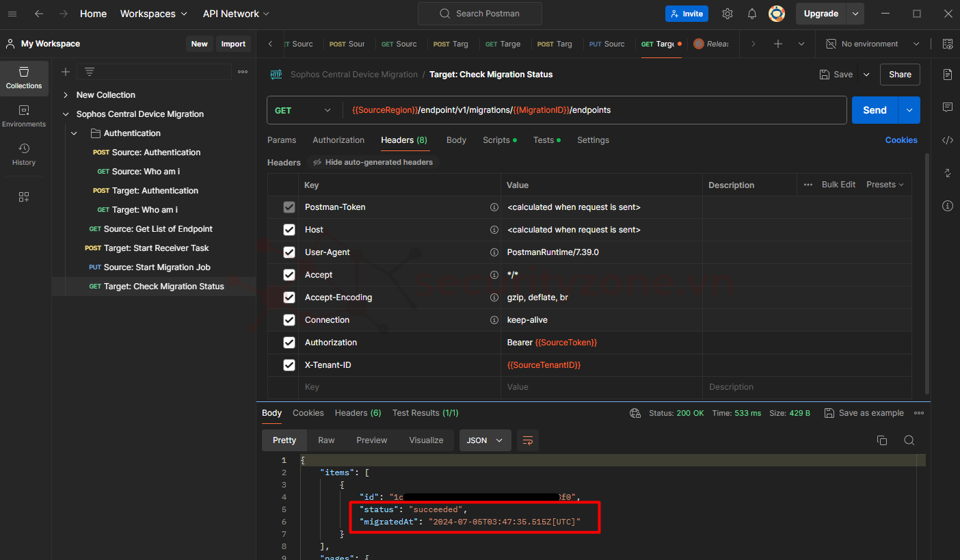
Task: Open Postman settings gear icon
Action: 728,14
